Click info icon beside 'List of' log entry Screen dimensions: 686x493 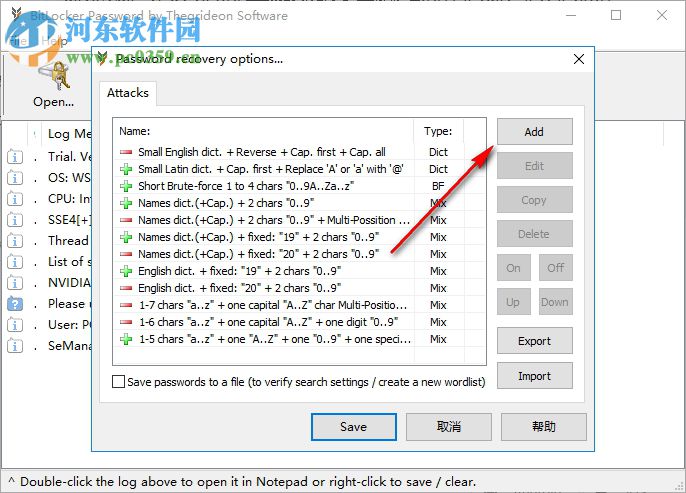point(15,262)
